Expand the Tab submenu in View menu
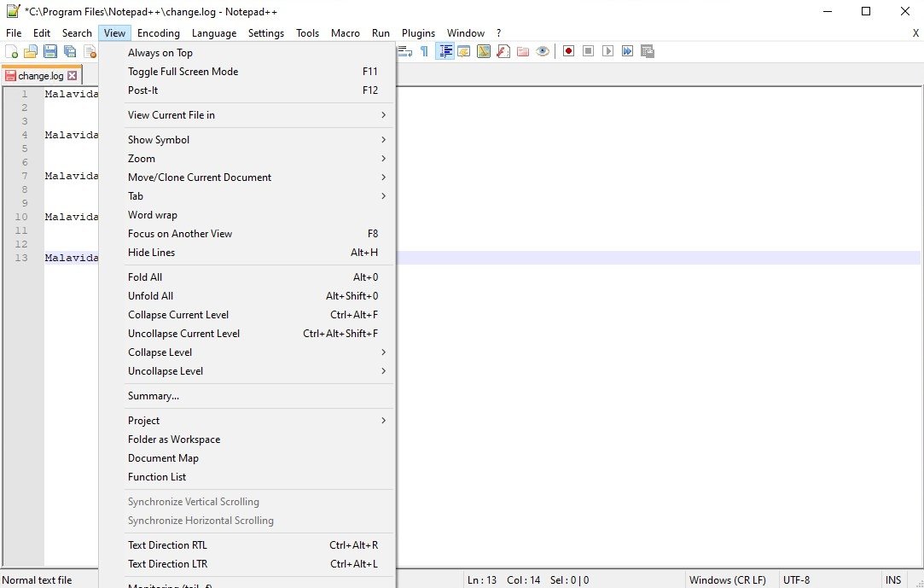This screenshot has width=924, height=588. coord(247,196)
